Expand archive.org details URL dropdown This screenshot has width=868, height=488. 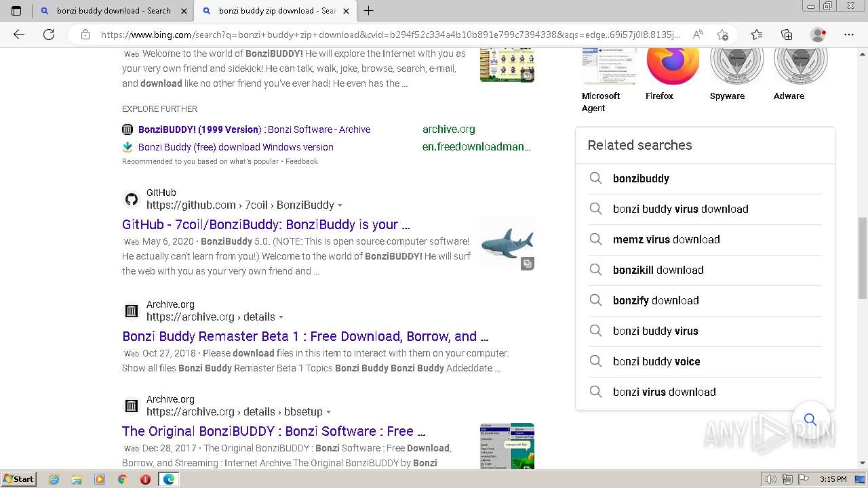[x=281, y=317]
